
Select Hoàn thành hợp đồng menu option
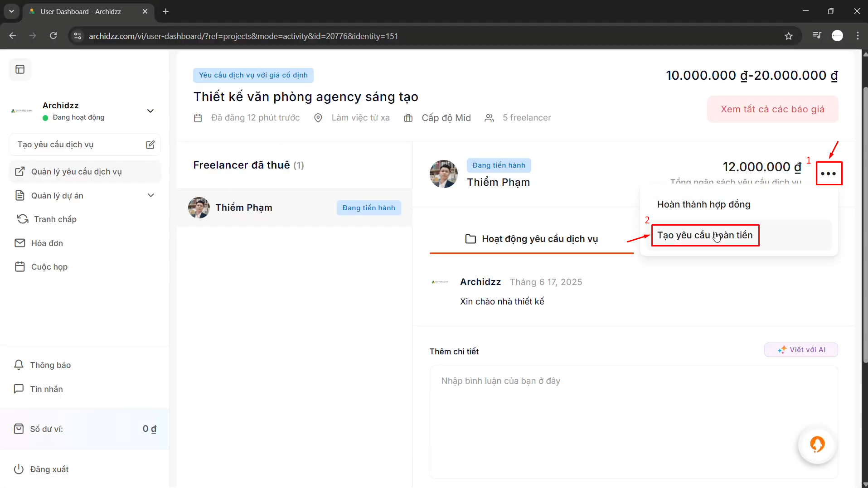tap(703, 204)
